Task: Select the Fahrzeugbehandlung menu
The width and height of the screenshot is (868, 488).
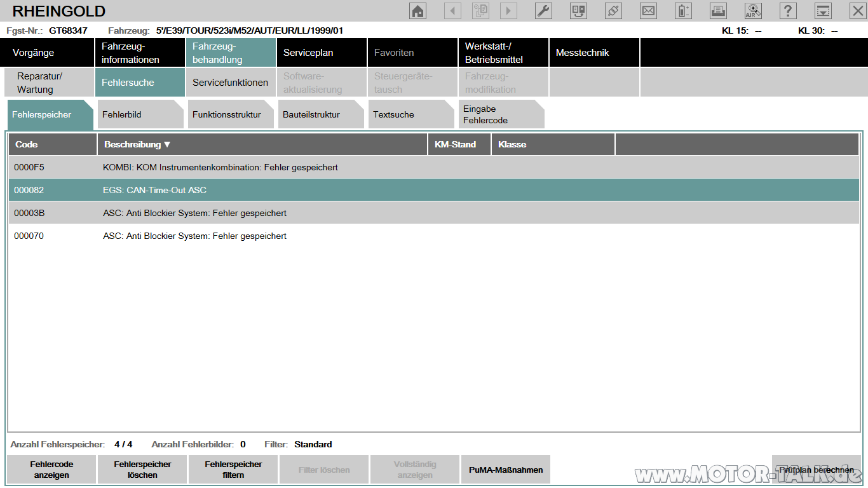Action: 231,53
